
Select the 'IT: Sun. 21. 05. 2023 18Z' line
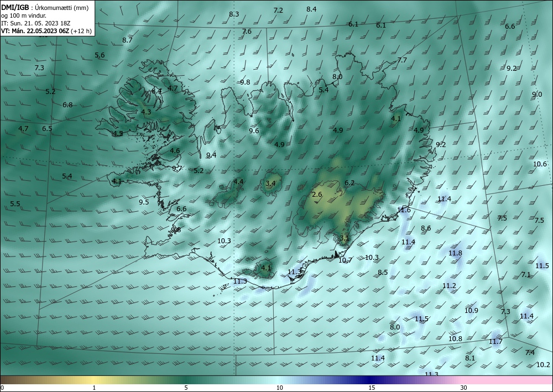click(35, 23)
